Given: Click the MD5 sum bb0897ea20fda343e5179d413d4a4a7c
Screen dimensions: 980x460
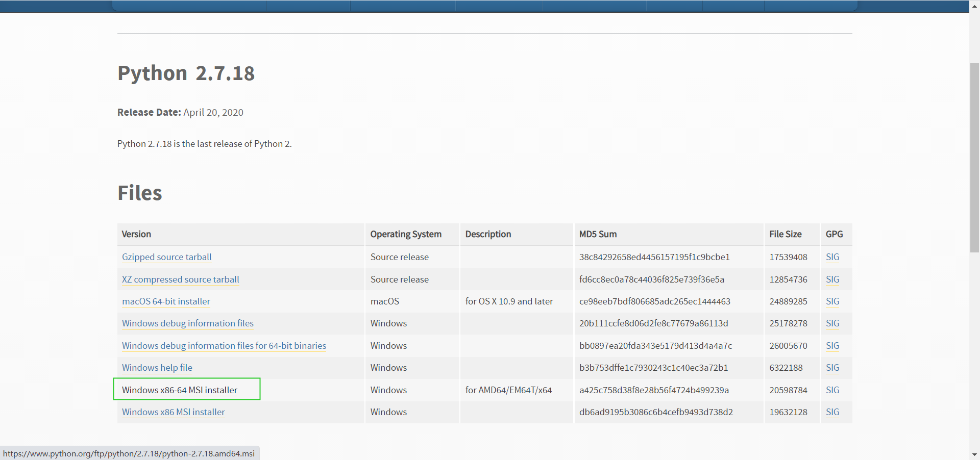Looking at the screenshot, I should click(x=656, y=346).
